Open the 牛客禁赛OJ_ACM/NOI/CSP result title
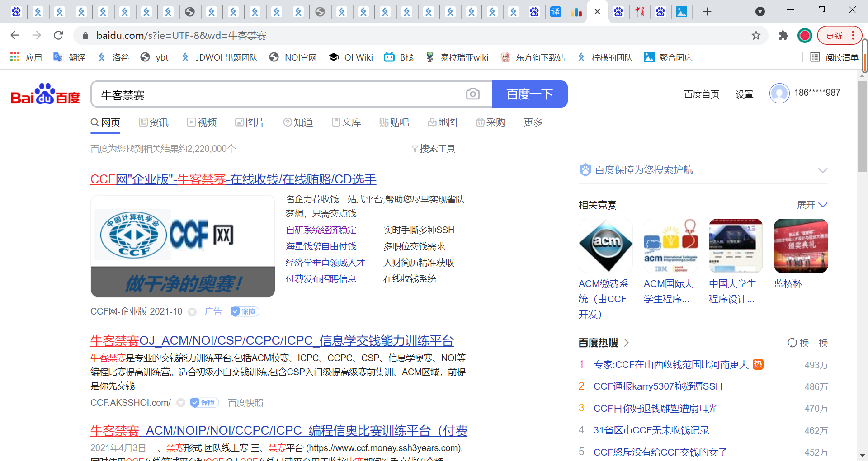Viewport: 868px width, 461px height. 272,341
